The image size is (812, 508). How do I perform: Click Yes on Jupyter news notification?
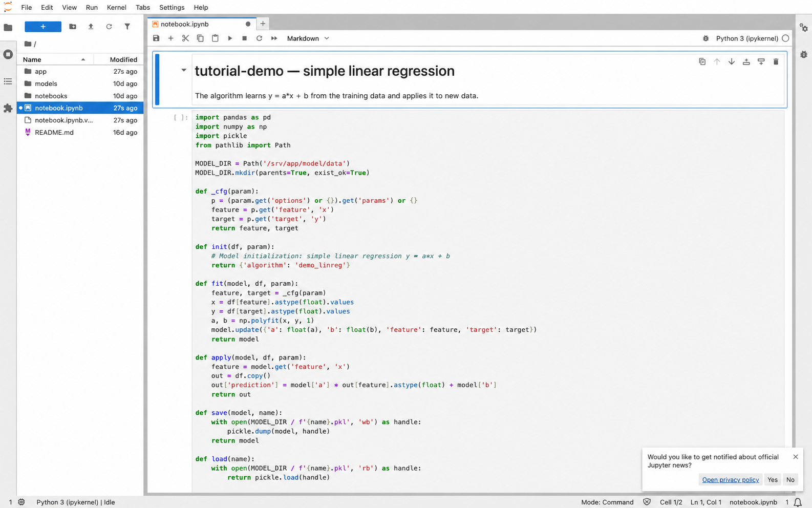coord(773,480)
